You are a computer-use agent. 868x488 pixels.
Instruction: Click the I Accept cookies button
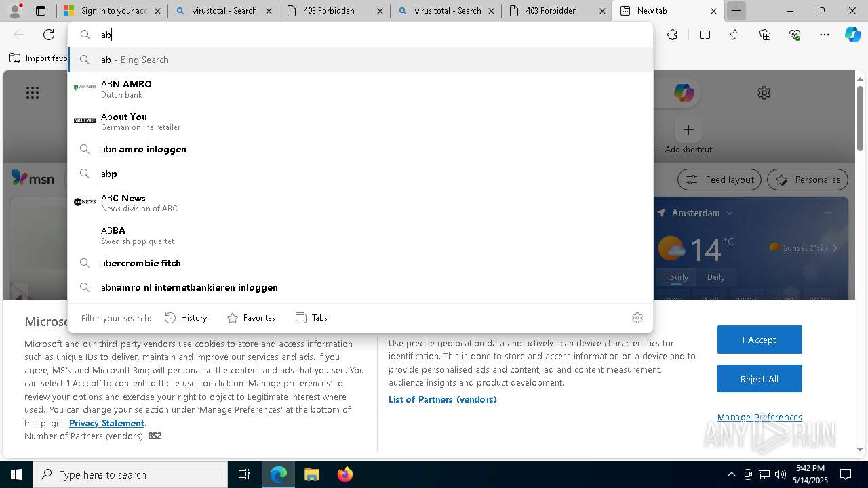[759, 340]
